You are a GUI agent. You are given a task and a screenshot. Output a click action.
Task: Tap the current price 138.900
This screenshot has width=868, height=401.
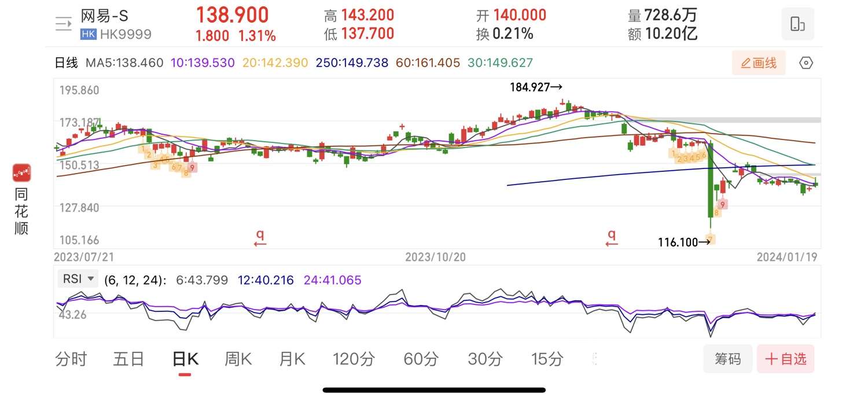tap(232, 15)
